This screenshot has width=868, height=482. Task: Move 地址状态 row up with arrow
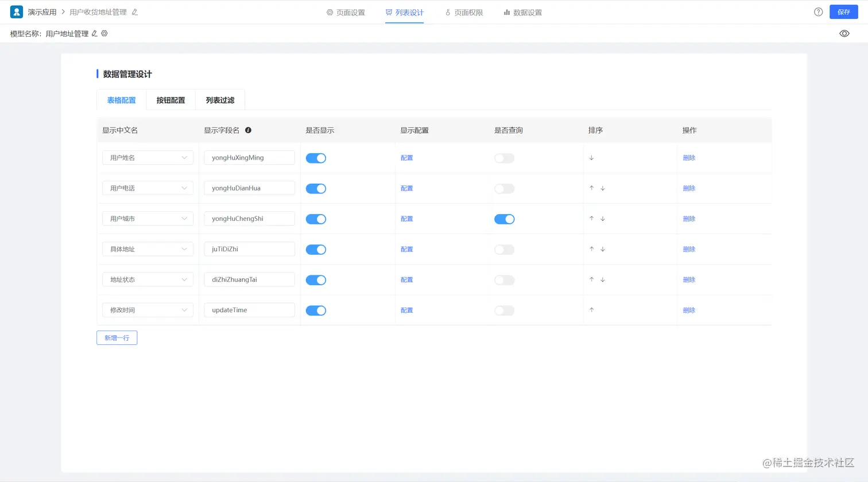click(x=591, y=279)
